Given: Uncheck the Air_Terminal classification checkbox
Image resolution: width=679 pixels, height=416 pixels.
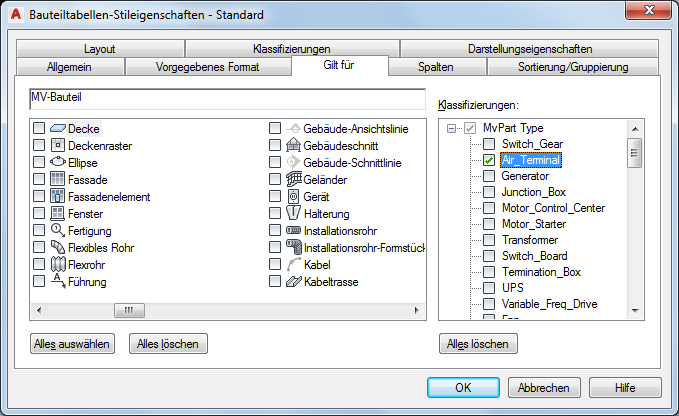Looking at the screenshot, I should (x=489, y=160).
